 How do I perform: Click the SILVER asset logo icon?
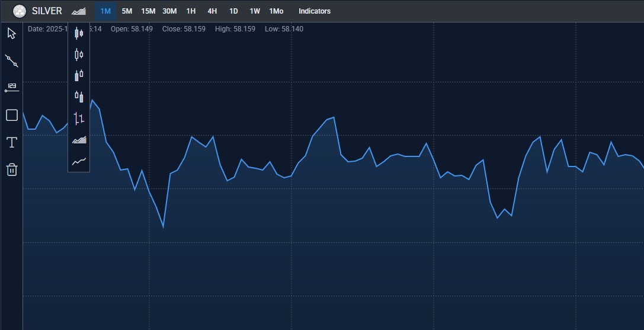[20, 11]
